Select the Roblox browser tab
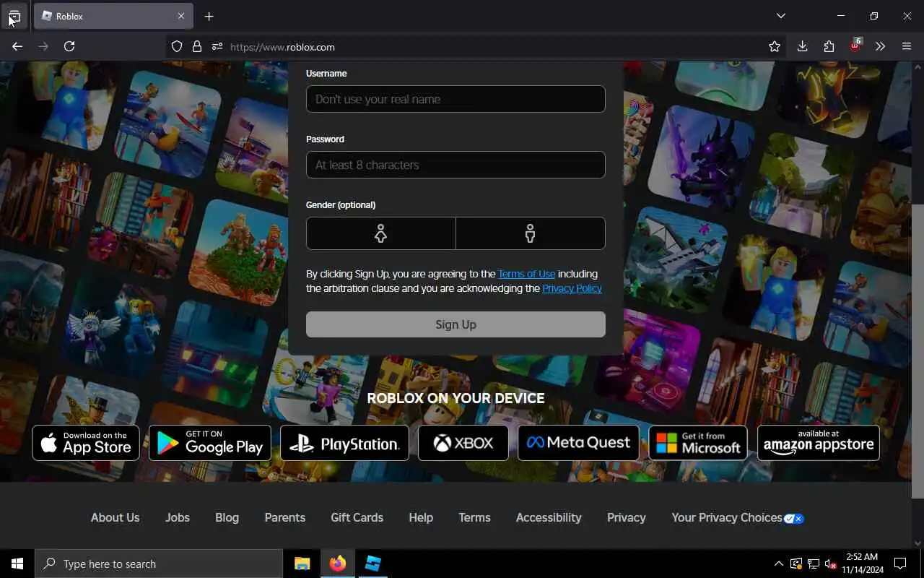Screen dimensions: 924x578 (114, 16)
